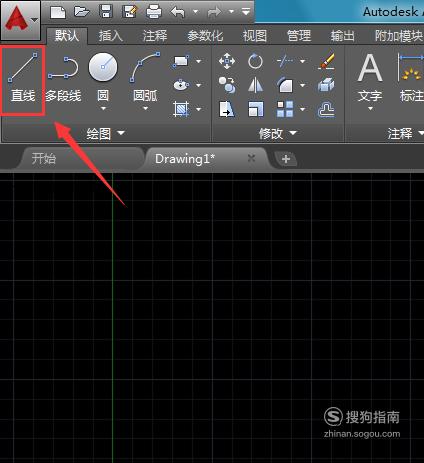The width and height of the screenshot is (424, 463).
Task: Switch to the 视图 ribbon tab
Action: point(255,36)
